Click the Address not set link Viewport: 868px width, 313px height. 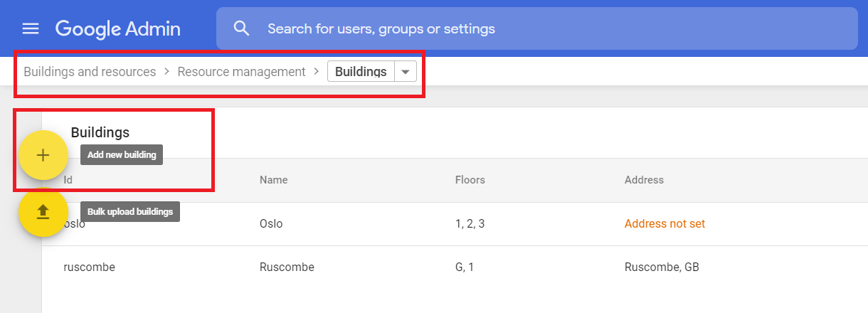pyautogui.click(x=665, y=223)
